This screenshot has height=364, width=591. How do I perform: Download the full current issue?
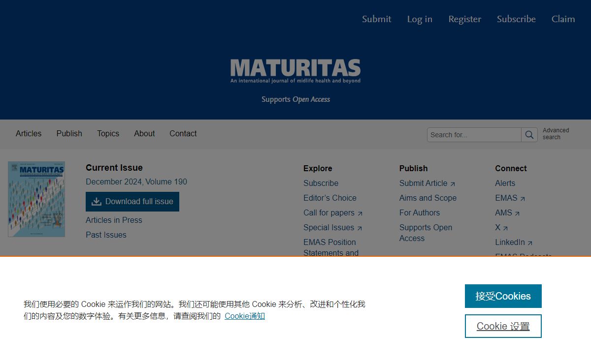[132, 202]
